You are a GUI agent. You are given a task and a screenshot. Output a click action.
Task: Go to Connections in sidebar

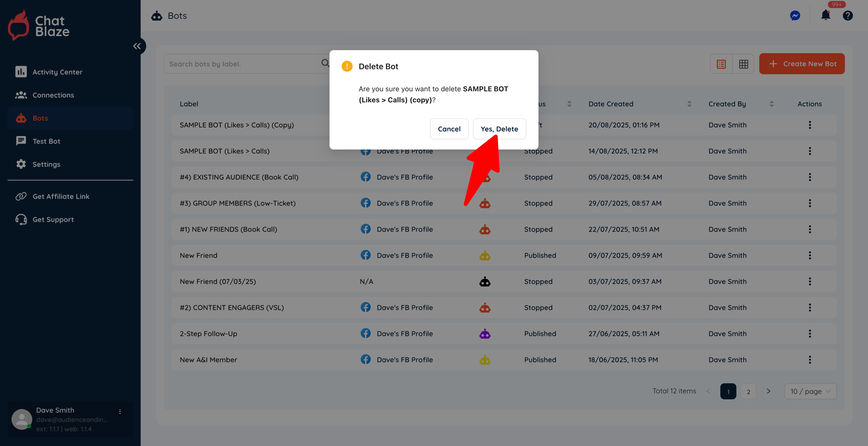tap(53, 95)
